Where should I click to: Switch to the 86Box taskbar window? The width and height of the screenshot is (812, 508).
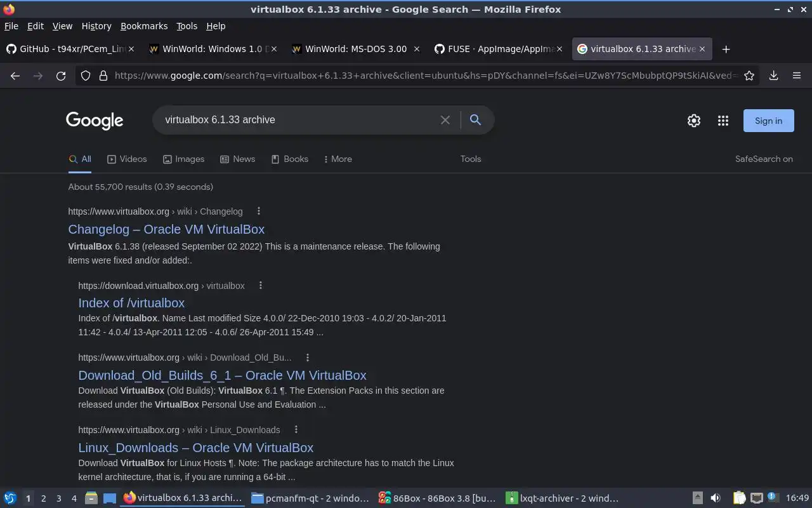437,498
